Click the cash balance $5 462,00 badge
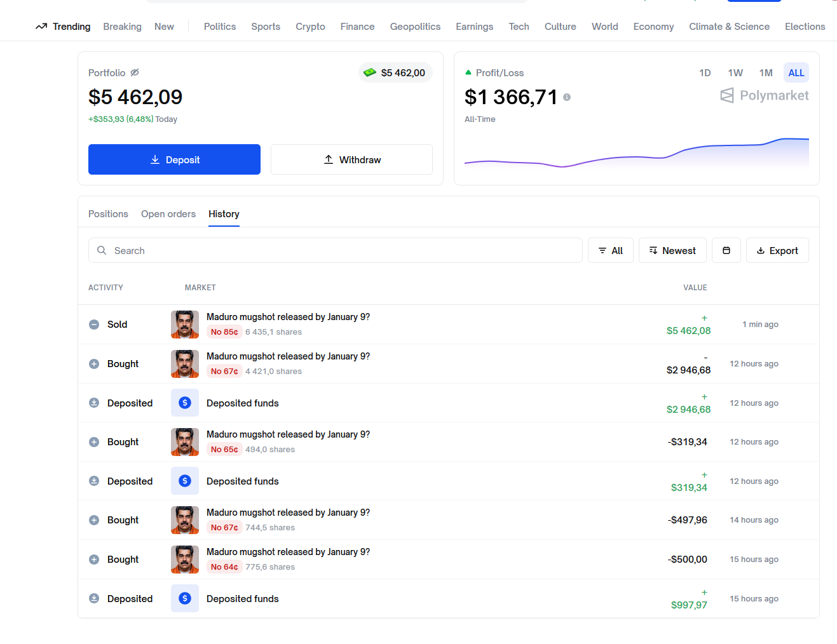This screenshot has width=837, height=644. 395,73
